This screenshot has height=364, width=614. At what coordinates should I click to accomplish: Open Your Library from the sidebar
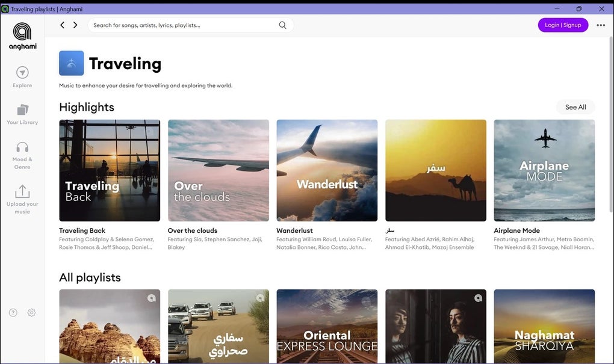click(22, 114)
